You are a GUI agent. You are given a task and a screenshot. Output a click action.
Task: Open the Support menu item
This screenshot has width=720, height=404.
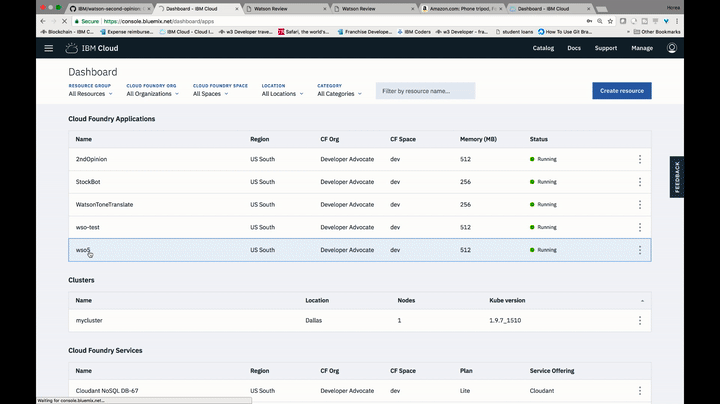pyautogui.click(x=606, y=48)
